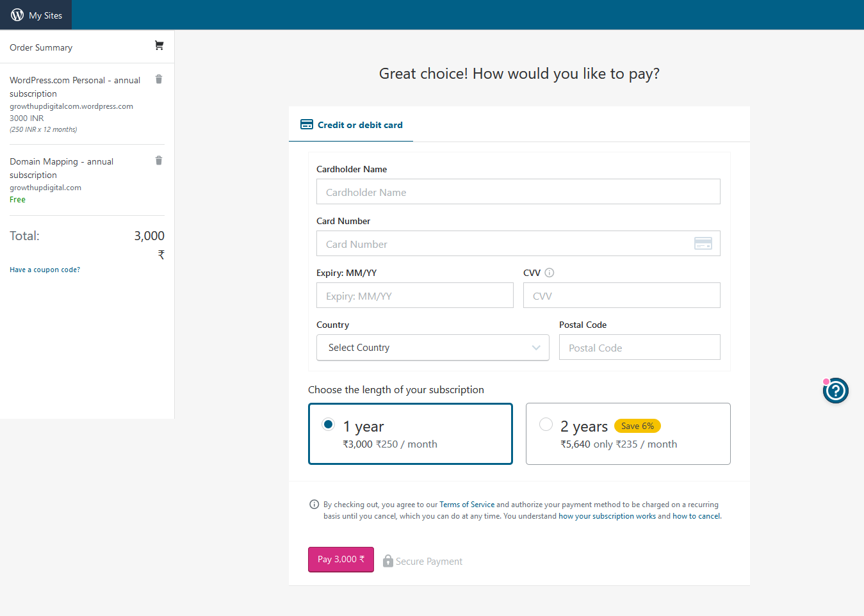Image resolution: width=864 pixels, height=616 pixels.
Task: Click the credit card icon in payment tab
Action: pos(307,124)
